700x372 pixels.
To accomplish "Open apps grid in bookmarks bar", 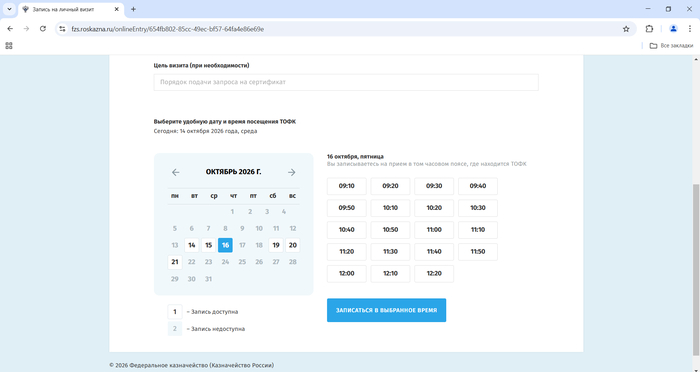I will point(9,46).
